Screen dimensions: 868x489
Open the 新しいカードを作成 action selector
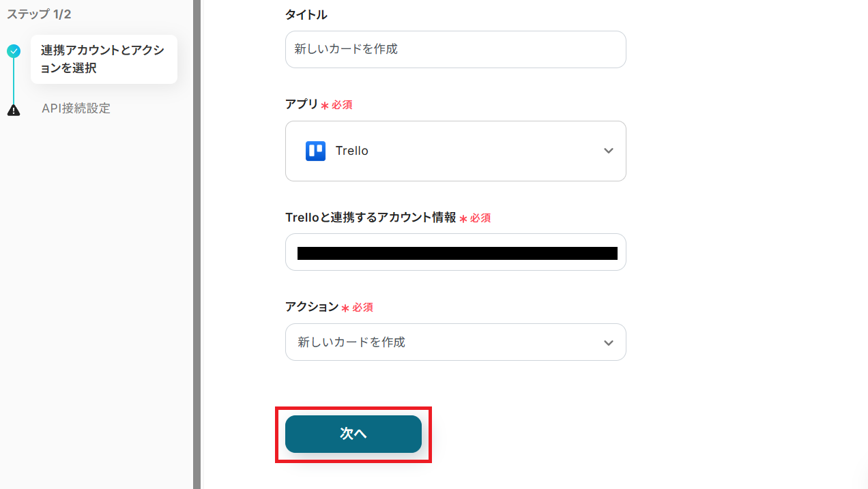pos(351,342)
